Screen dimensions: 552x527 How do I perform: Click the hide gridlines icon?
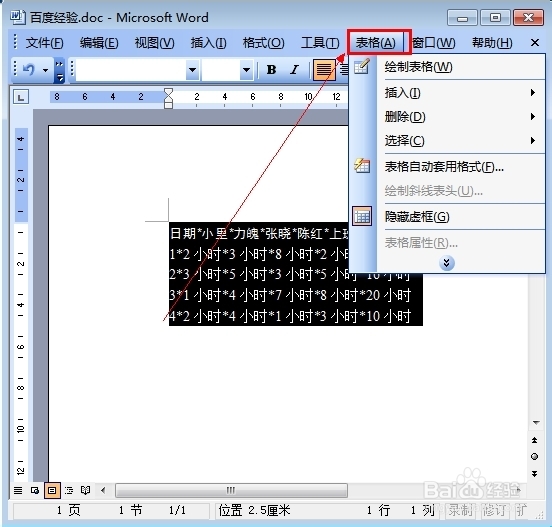[362, 216]
